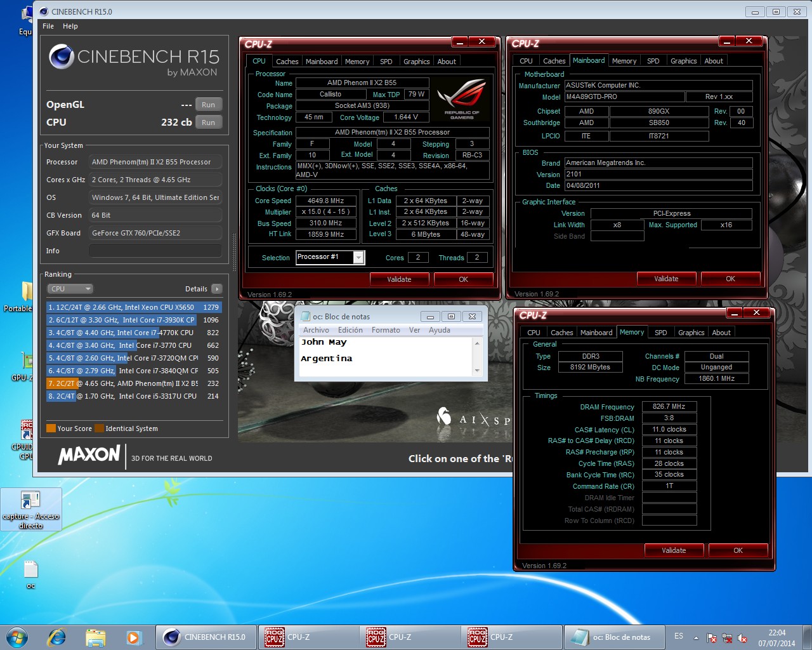This screenshot has width=812, height=650.
Task: Select ranking row Core i7-4770K
Action: pos(134,333)
